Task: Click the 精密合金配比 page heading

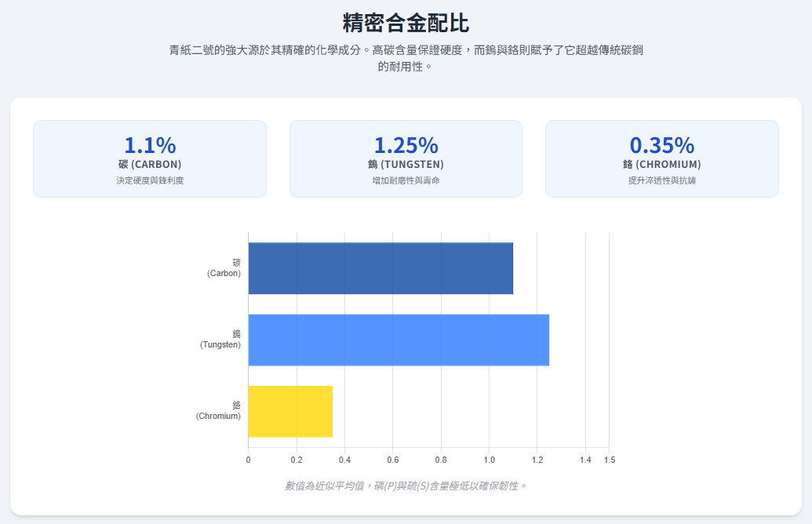Action: [406, 22]
